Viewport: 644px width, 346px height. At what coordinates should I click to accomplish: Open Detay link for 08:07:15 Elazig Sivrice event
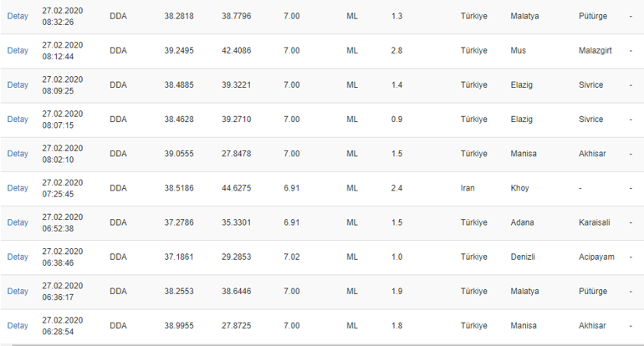(18, 120)
